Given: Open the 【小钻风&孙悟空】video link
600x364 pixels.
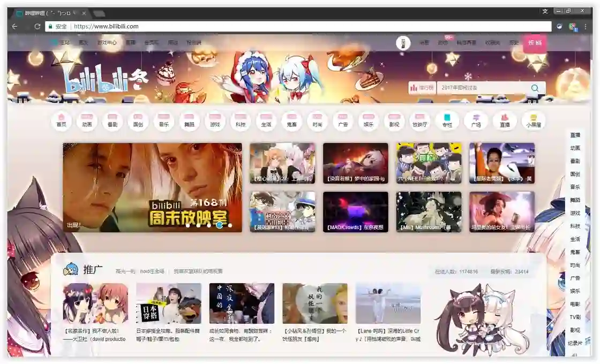Looking at the screenshot, I should pyautogui.click(x=315, y=335).
